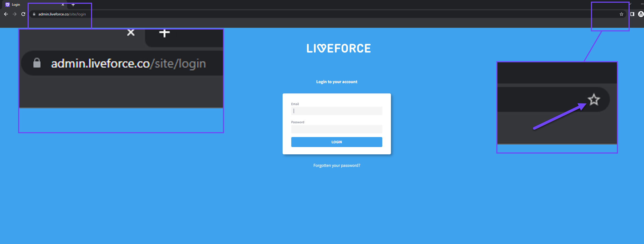
Task: Focus the Email input field
Action: (337, 111)
